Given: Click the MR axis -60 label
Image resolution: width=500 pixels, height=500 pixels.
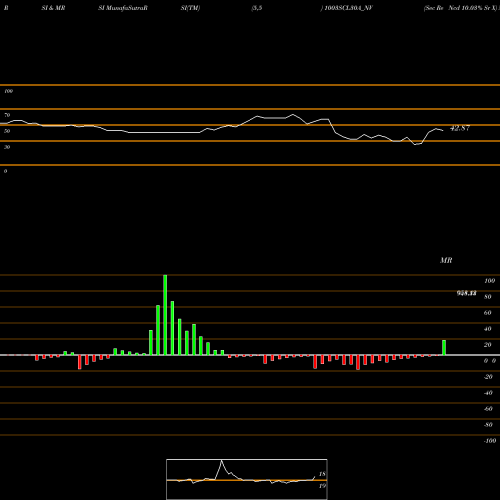Looking at the screenshot, I should (488, 409).
